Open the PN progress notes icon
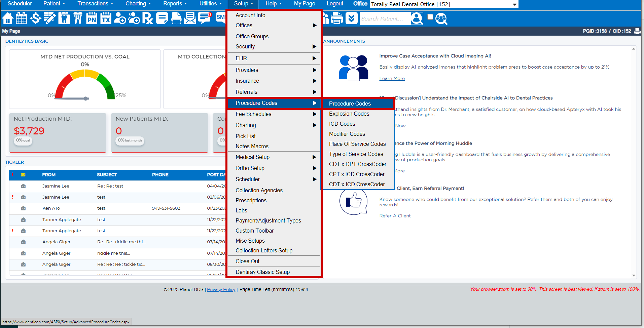This screenshot has height=328, width=644. (x=92, y=19)
